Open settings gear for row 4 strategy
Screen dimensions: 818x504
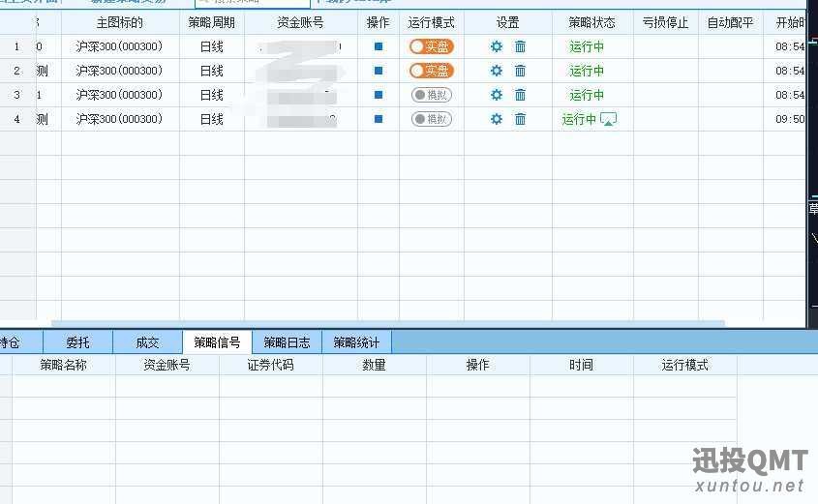pos(497,119)
